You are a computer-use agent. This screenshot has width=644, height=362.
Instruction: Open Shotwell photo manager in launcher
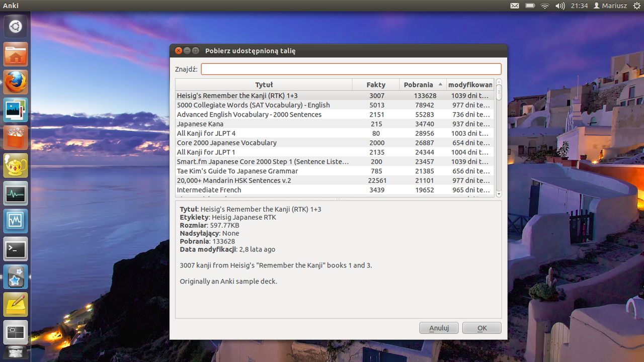point(15,110)
